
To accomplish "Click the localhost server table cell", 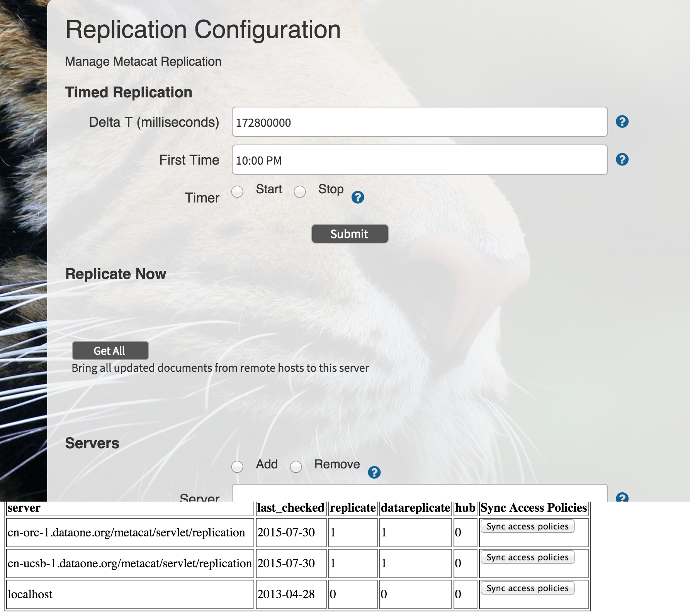I will [30, 594].
